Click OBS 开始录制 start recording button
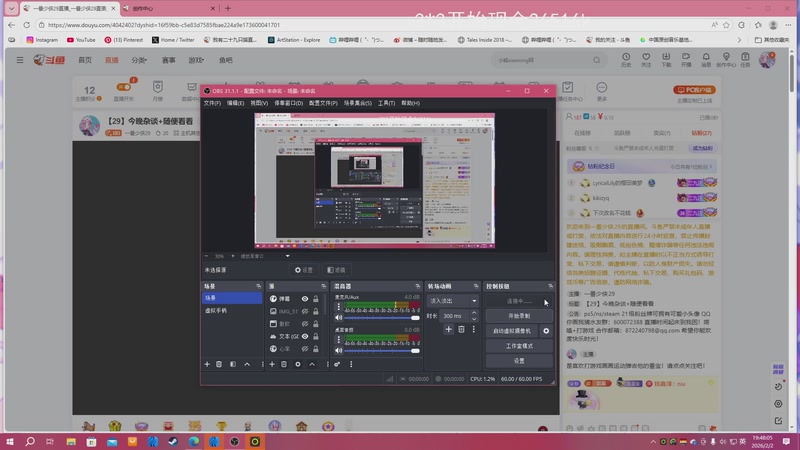800x450 pixels. pyautogui.click(x=519, y=316)
